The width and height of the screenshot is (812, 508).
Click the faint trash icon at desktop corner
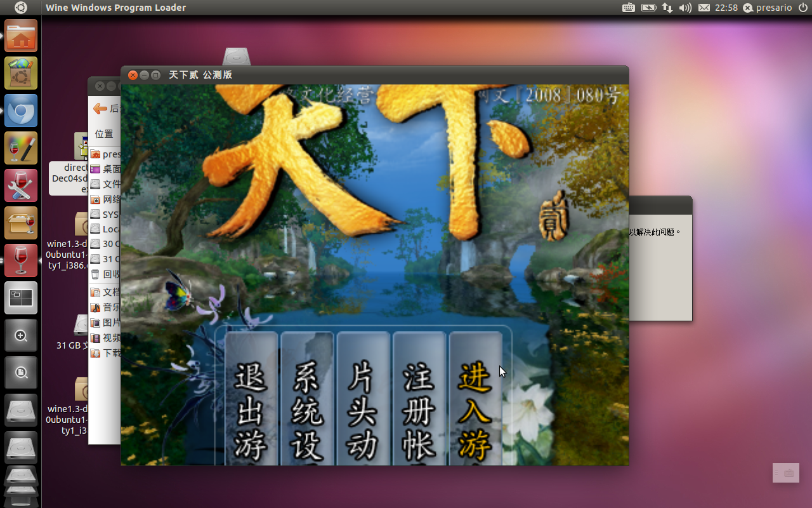pyautogui.click(x=785, y=473)
